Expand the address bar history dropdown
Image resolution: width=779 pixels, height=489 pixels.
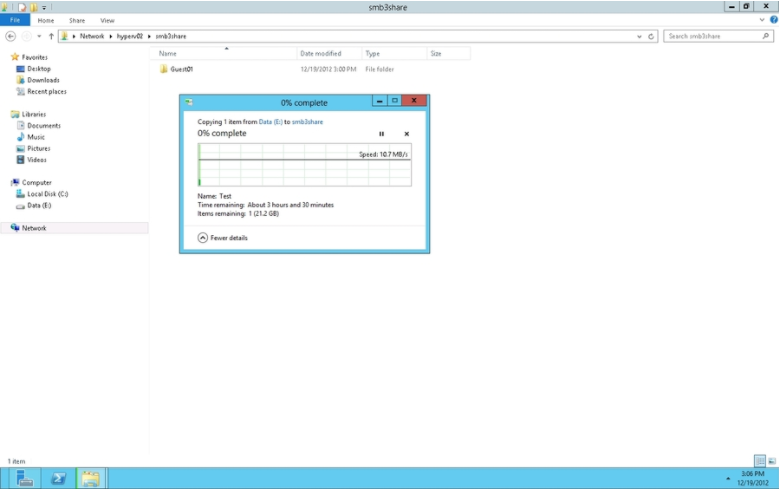(639, 36)
